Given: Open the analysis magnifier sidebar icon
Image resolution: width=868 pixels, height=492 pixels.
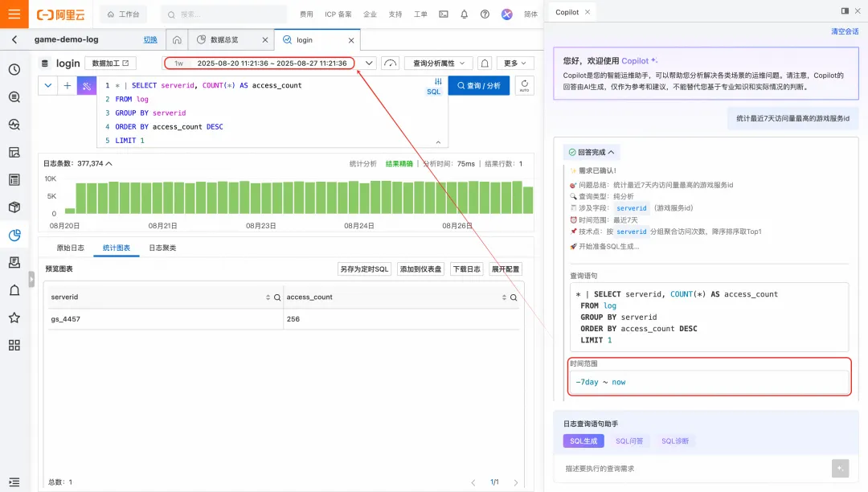Looking at the screenshot, I should (x=14, y=125).
